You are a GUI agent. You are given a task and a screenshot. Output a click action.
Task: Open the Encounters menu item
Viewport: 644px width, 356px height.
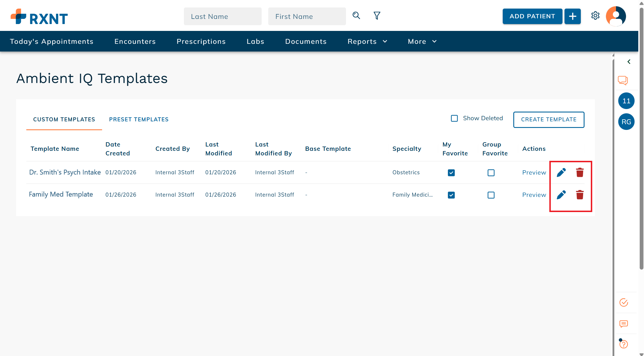tap(135, 41)
